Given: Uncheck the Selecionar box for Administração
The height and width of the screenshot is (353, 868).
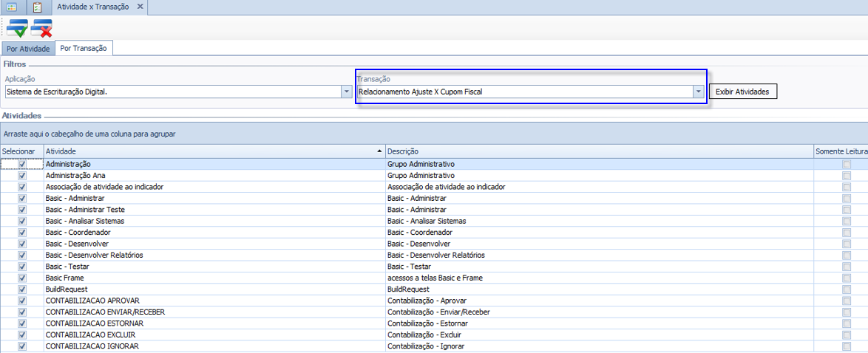Looking at the screenshot, I should tap(22, 164).
